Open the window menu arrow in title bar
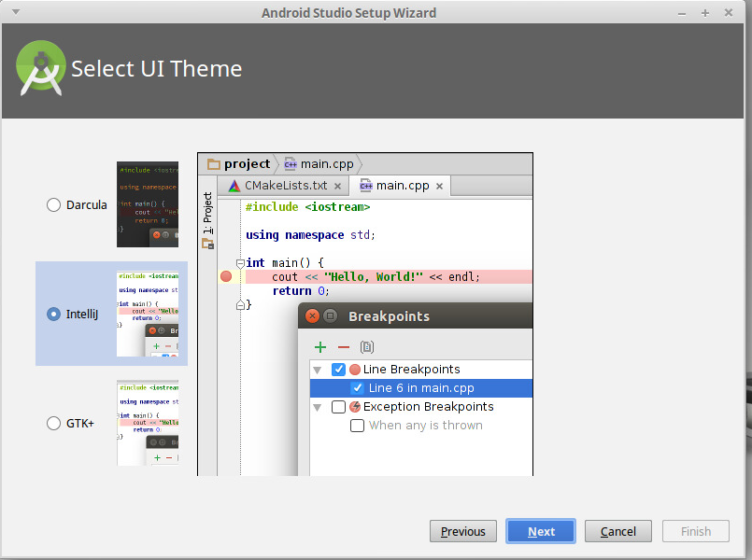Screen dimensions: 752x560 16,12
